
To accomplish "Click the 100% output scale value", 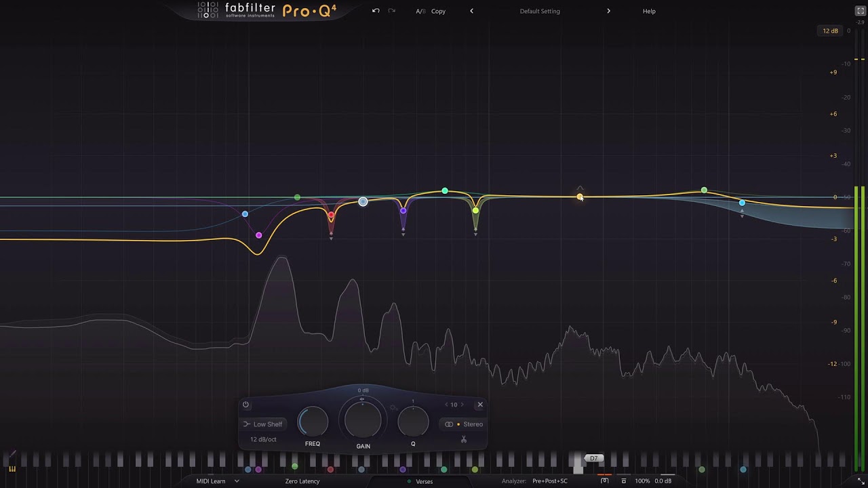I will [642, 481].
